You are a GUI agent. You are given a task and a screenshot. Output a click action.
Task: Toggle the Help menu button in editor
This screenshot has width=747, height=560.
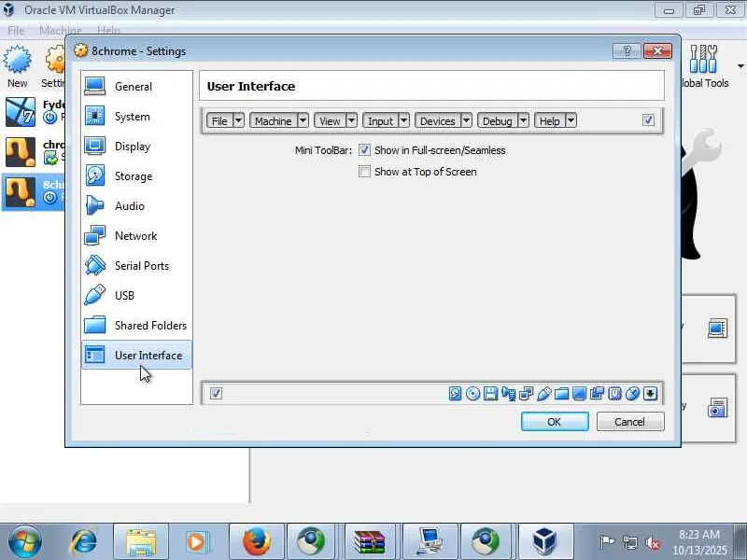coord(550,121)
